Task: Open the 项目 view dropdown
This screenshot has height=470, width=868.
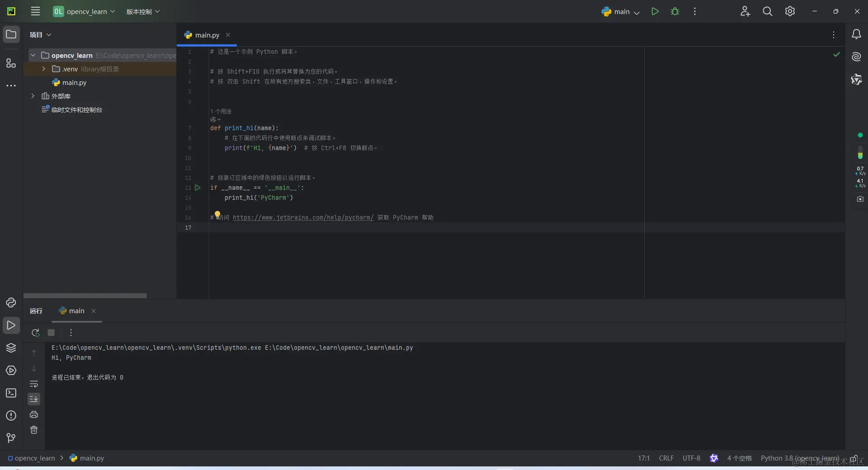Action: [40, 35]
